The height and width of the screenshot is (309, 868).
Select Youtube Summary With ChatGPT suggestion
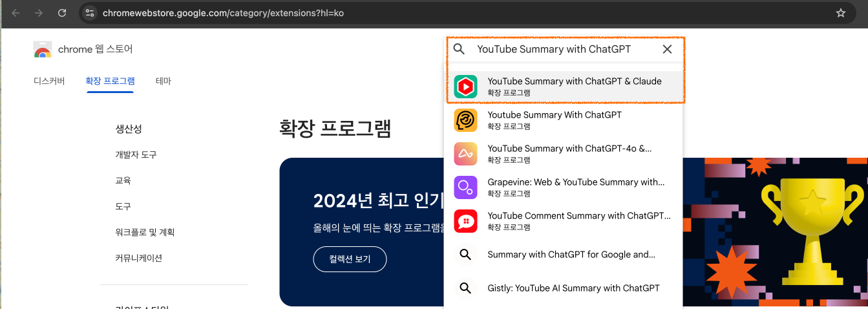(564, 120)
